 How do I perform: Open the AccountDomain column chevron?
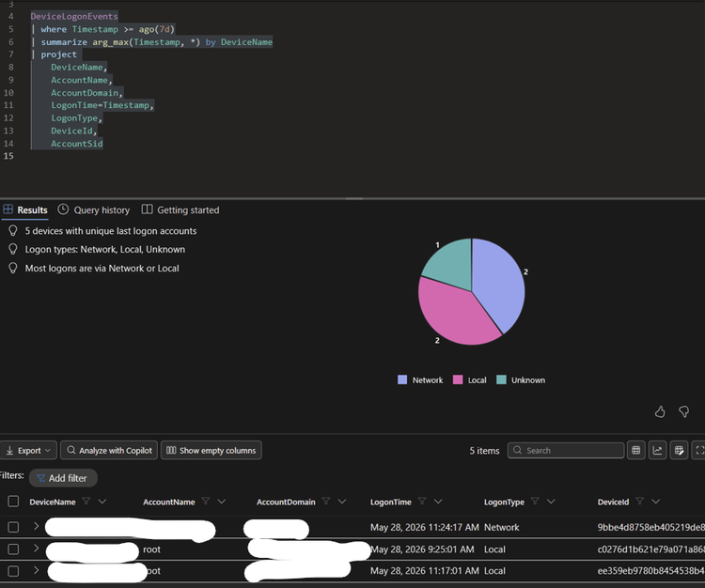342,502
